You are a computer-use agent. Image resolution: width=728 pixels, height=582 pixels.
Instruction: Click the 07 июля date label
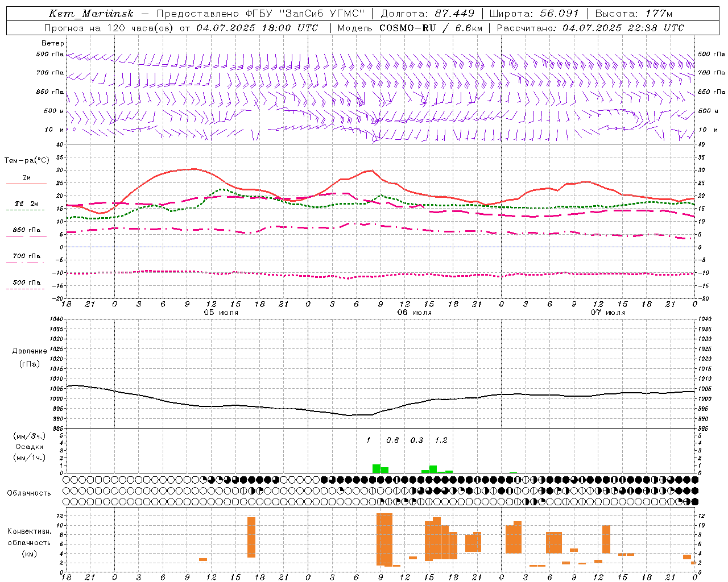[x=608, y=313]
